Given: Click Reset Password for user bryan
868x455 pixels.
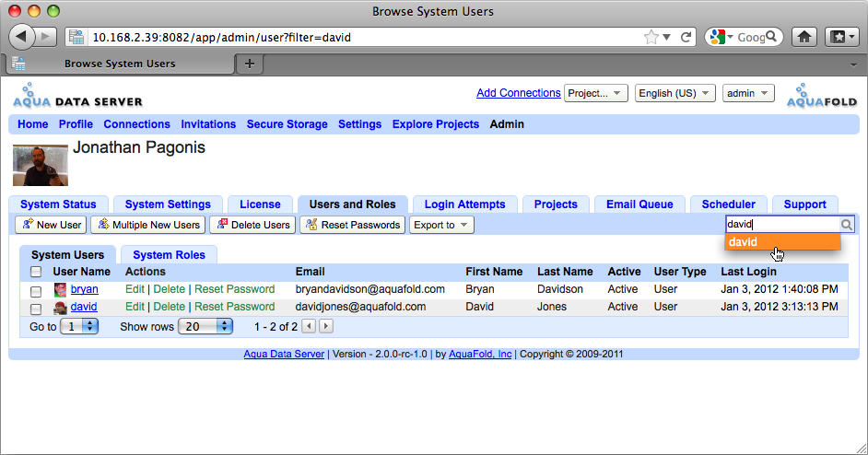Looking at the screenshot, I should click(x=234, y=289).
